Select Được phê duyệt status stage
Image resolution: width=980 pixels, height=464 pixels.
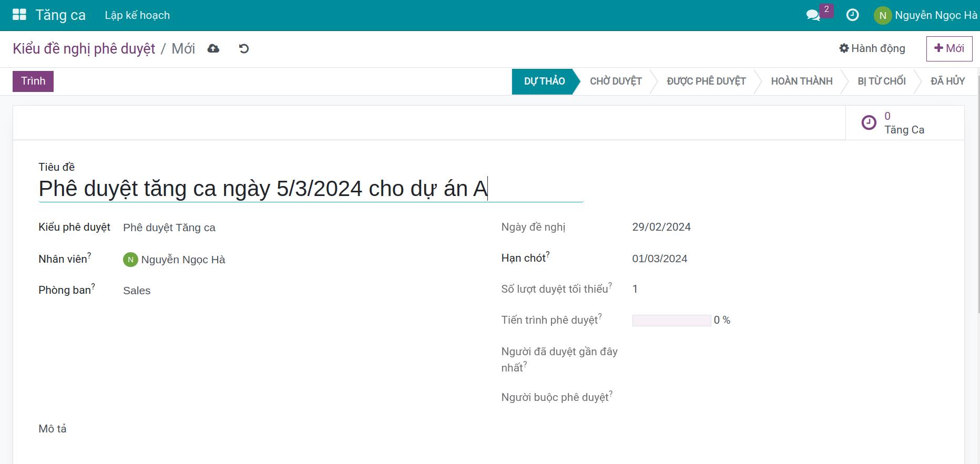pyautogui.click(x=706, y=81)
